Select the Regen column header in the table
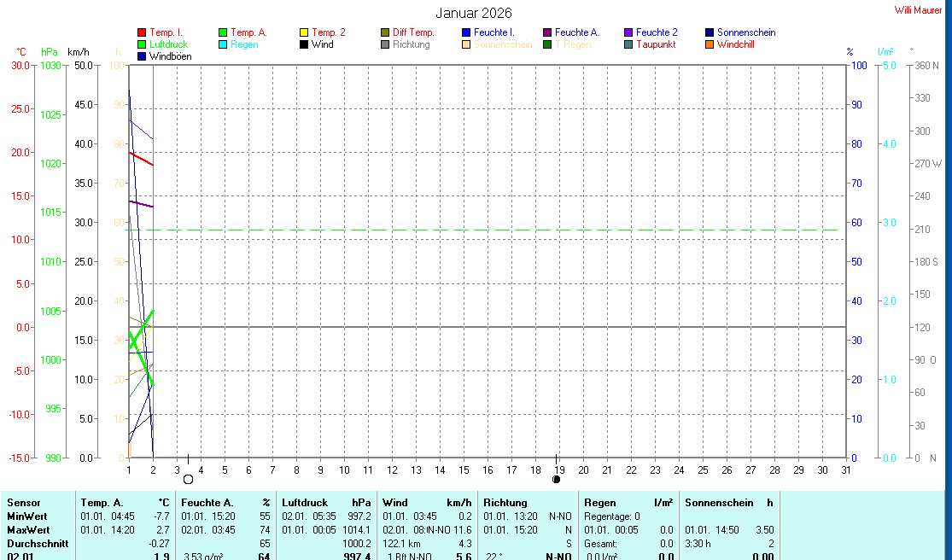The image size is (952, 560). click(599, 503)
